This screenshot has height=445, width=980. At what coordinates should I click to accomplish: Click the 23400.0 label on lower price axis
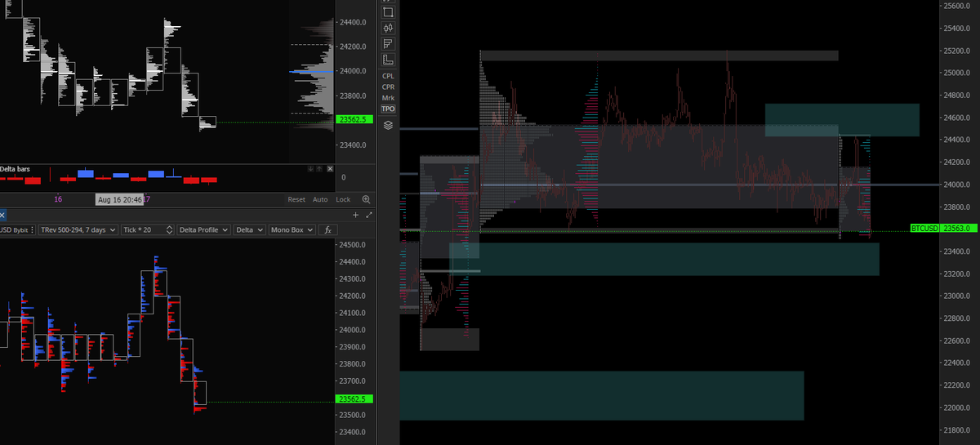(353, 432)
